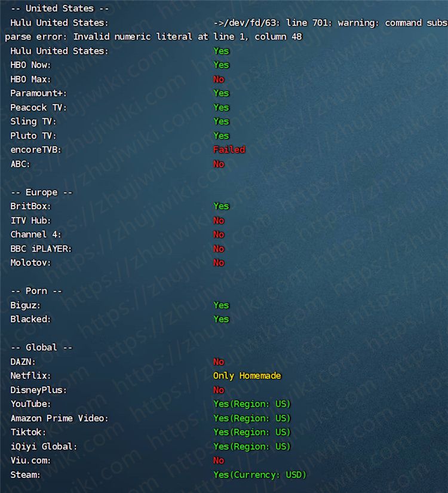Click the 'DAZN:' label

coord(23,362)
